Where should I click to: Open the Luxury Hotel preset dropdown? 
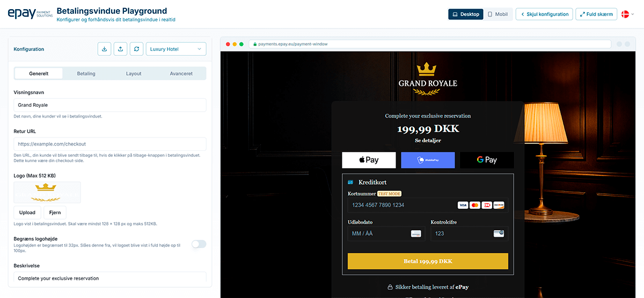[176, 49]
